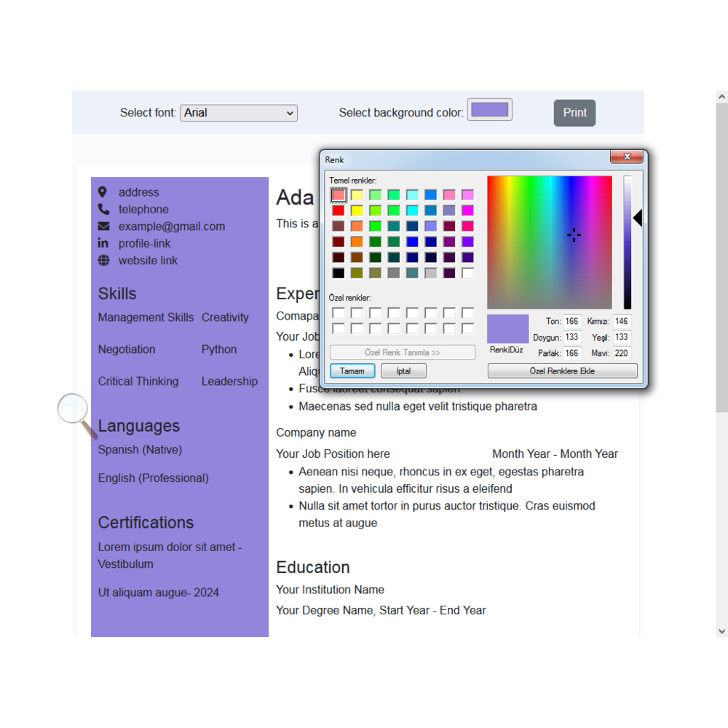
Task: Click the Print button
Action: (x=574, y=113)
